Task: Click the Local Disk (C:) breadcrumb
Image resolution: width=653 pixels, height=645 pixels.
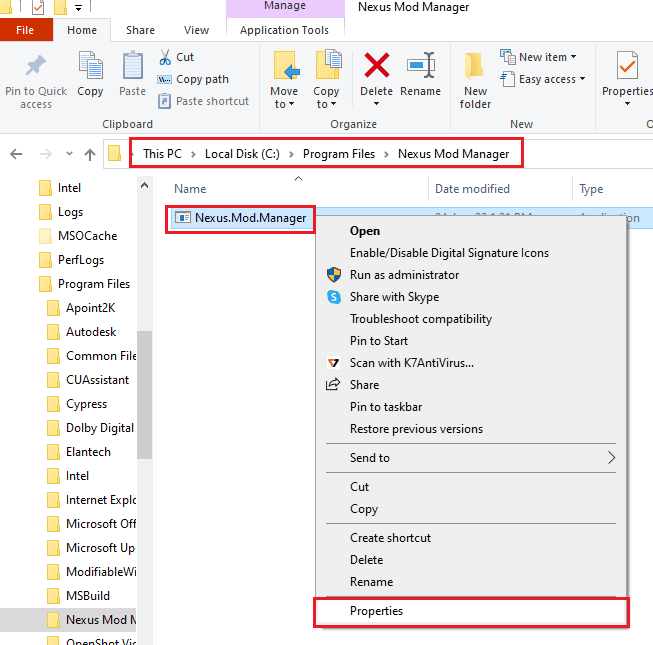Action: [x=242, y=154]
